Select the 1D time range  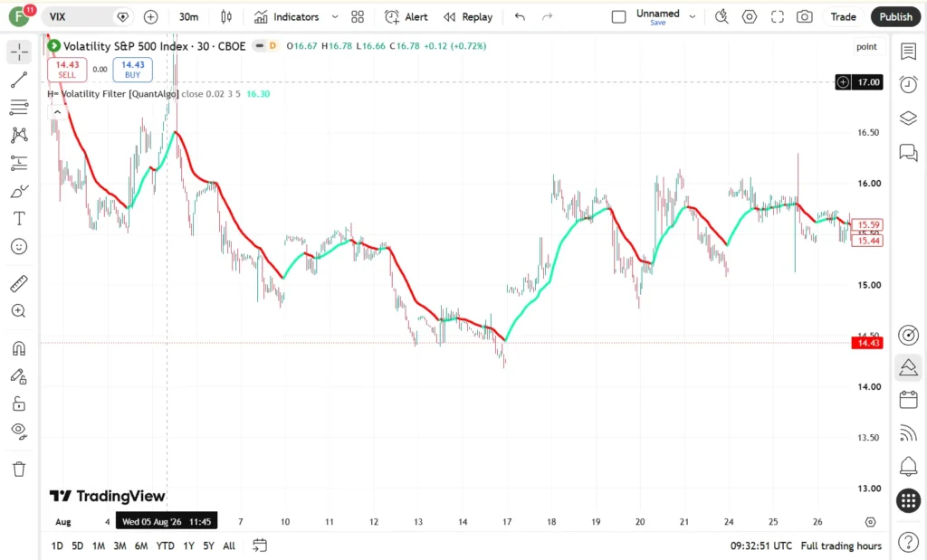pyautogui.click(x=57, y=546)
